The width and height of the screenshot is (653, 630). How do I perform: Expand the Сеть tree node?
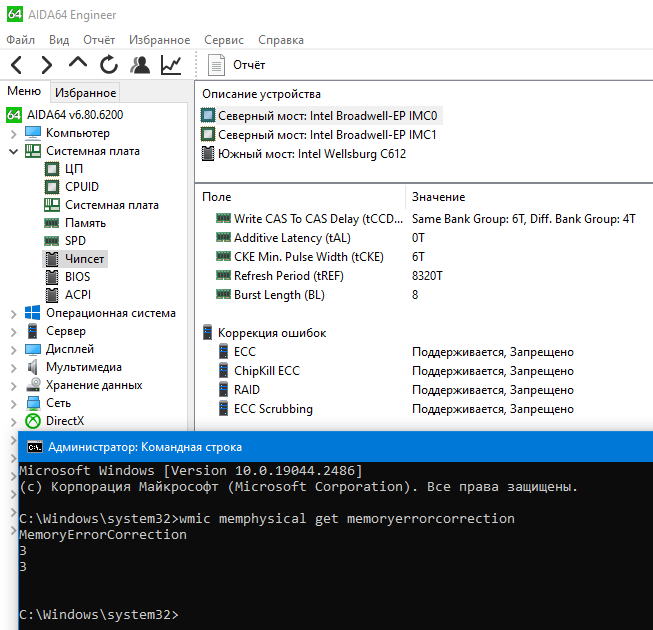(x=13, y=404)
